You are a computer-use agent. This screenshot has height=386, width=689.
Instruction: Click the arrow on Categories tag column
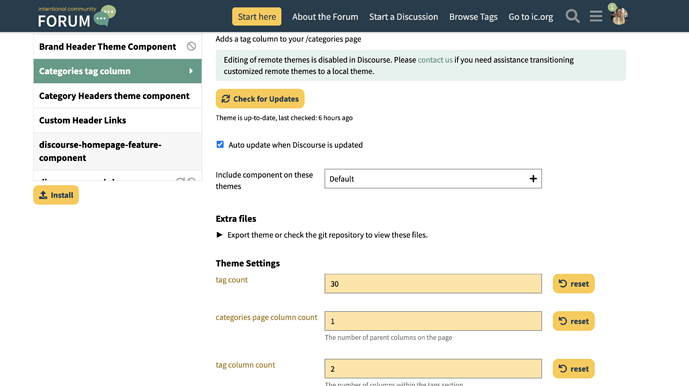[191, 71]
